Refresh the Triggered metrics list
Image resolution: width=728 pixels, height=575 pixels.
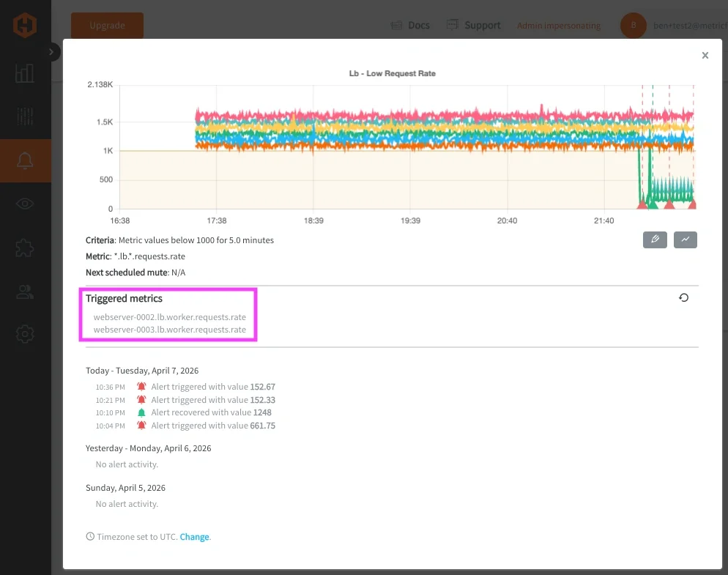683,297
